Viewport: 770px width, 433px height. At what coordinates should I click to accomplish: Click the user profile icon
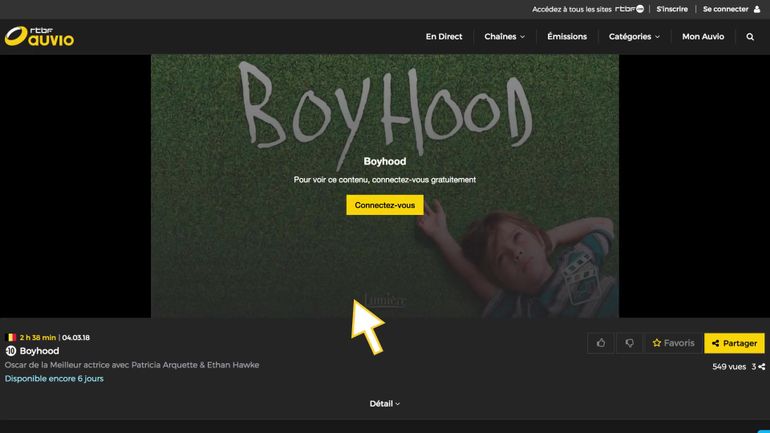pyautogui.click(x=757, y=9)
